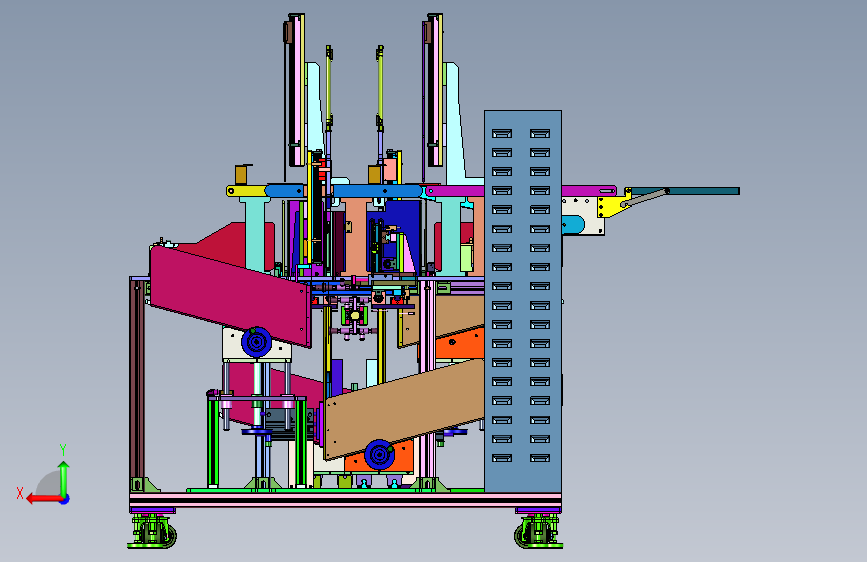
Task: Click the "Y" axis label
Action: click(63, 450)
